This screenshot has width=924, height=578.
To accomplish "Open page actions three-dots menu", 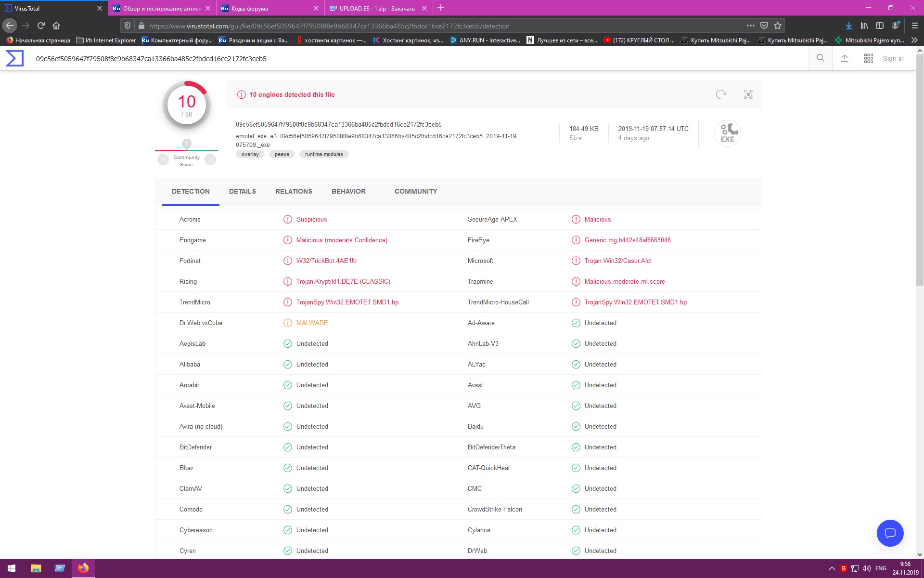I will click(750, 26).
